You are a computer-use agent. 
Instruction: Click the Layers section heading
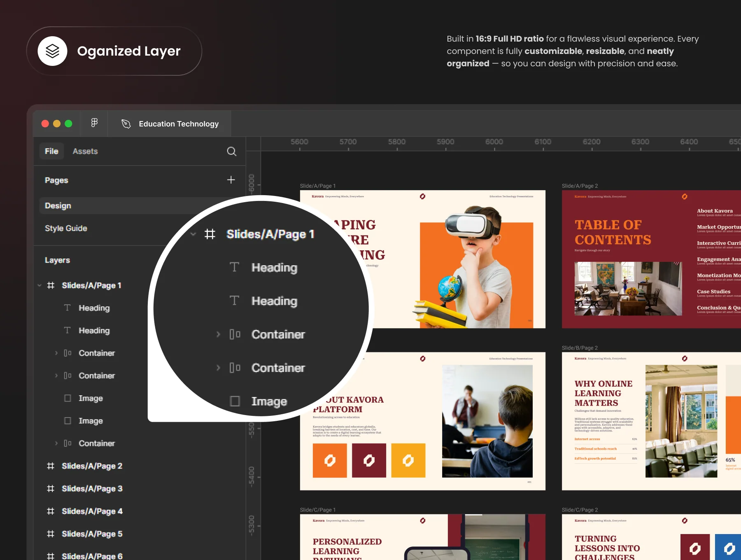coord(57,260)
